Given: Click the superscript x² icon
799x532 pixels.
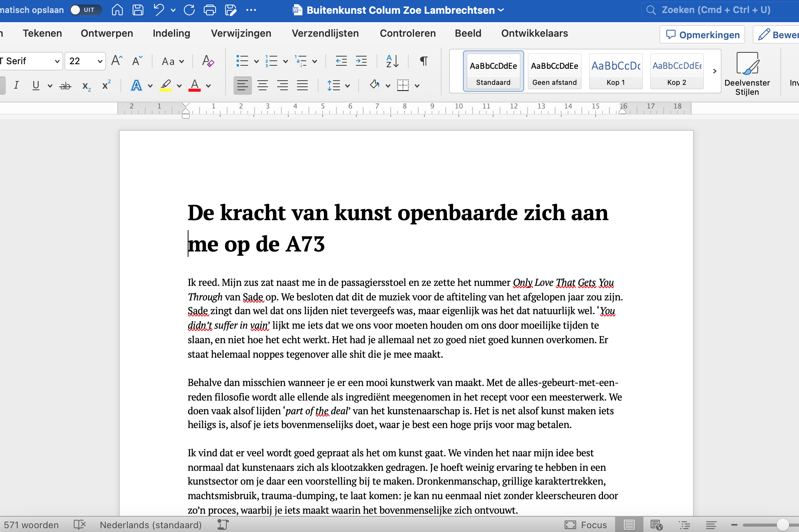Looking at the screenshot, I should (x=106, y=86).
